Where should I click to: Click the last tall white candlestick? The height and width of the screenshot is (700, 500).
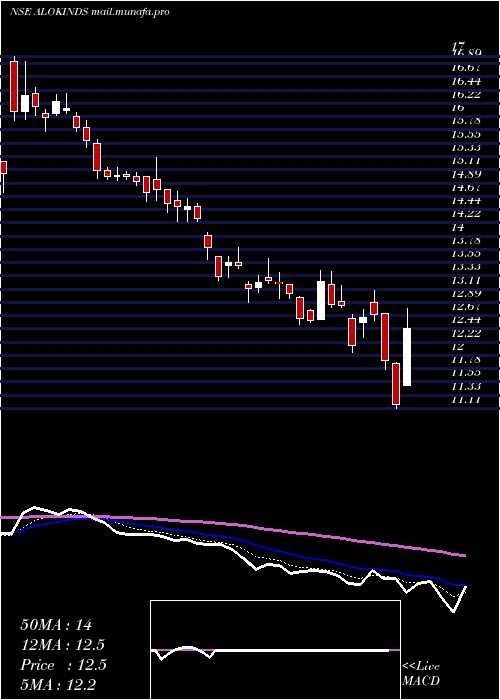point(407,357)
